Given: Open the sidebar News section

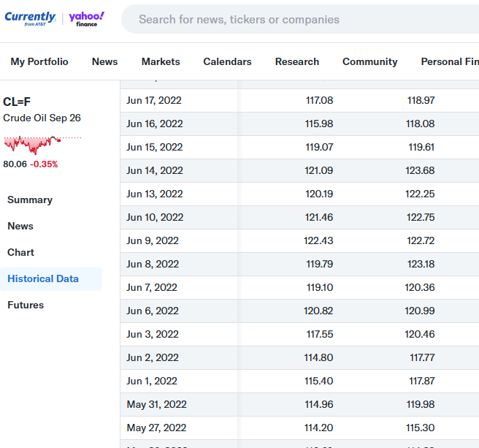Looking at the screenshot, I should pyautogui.click(x=20, y=226).
